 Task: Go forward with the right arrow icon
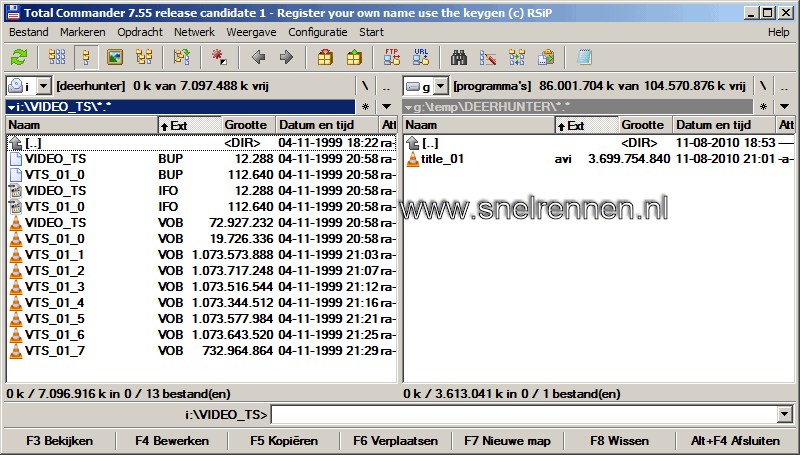click(x=287, y=57)
